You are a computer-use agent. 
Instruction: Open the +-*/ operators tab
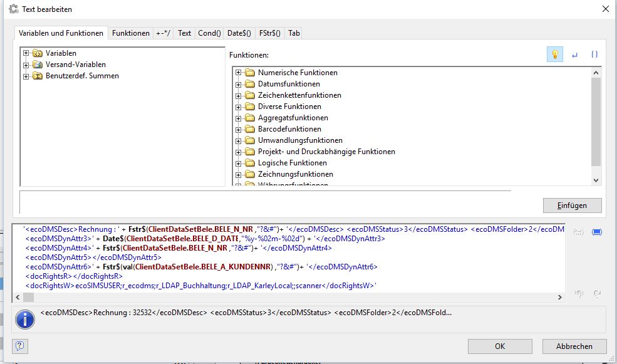pyautogui.click(x=163, y=33)
